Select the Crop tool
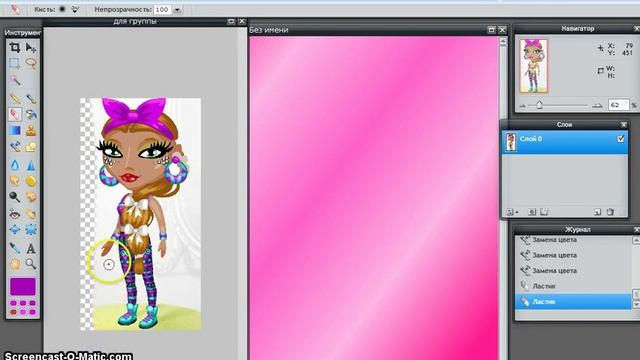This screenshot has height=360, width=640. click(15, 48)
